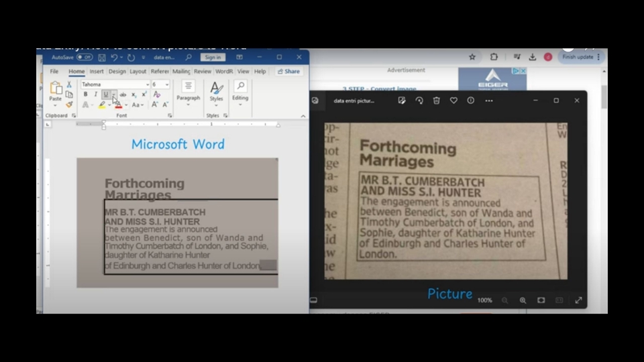Toggle Underline formatting
This screenshot has height=362, width=644.
106,95
